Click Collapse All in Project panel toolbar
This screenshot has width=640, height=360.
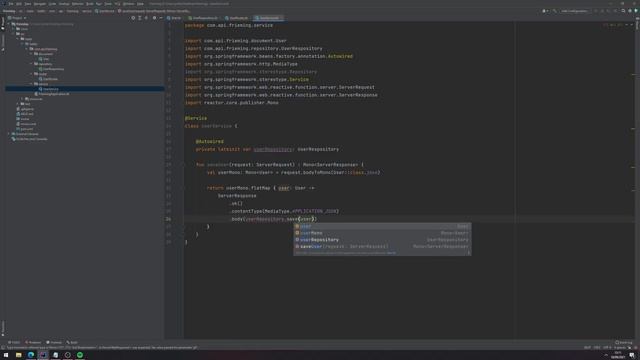tap(146, 18)
